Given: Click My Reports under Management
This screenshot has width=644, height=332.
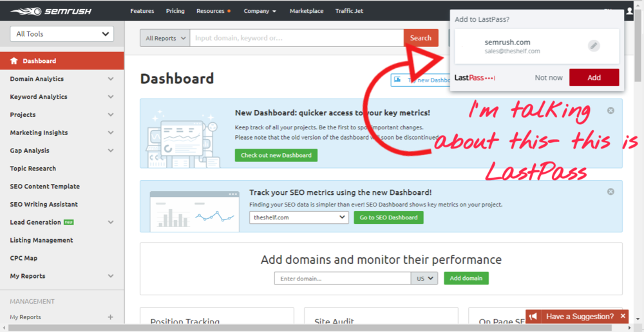Looking at the screenshot, I should tap(26, 317).
